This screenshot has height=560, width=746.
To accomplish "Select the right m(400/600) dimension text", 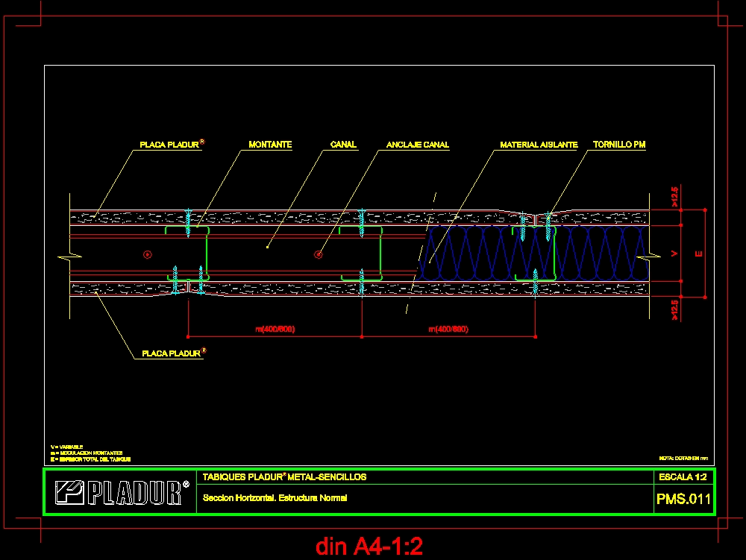I will tap(448, 329).
